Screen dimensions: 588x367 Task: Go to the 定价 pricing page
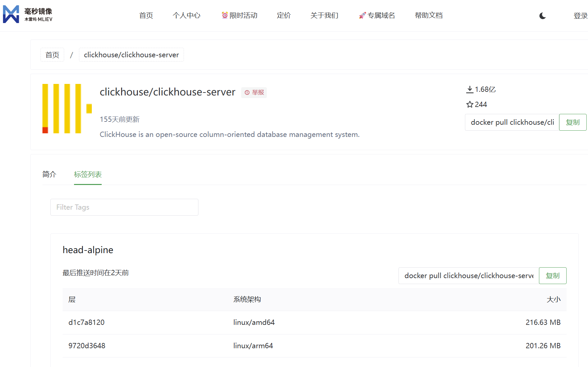[284, 15]
